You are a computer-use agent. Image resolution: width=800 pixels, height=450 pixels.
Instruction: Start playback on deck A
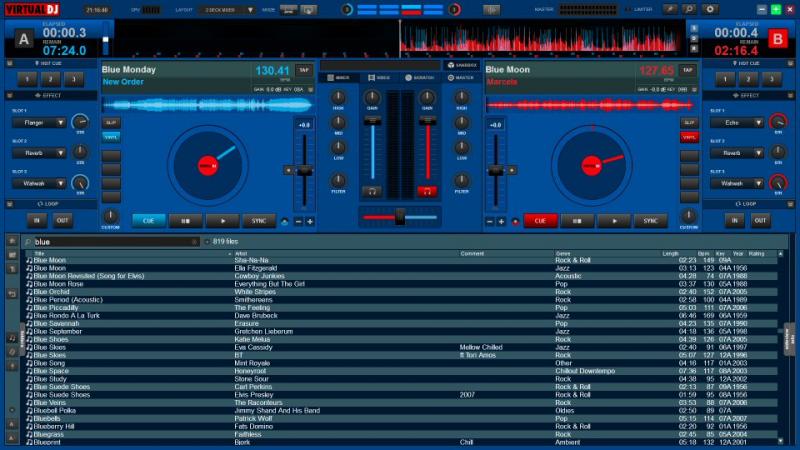click(222, 220)
